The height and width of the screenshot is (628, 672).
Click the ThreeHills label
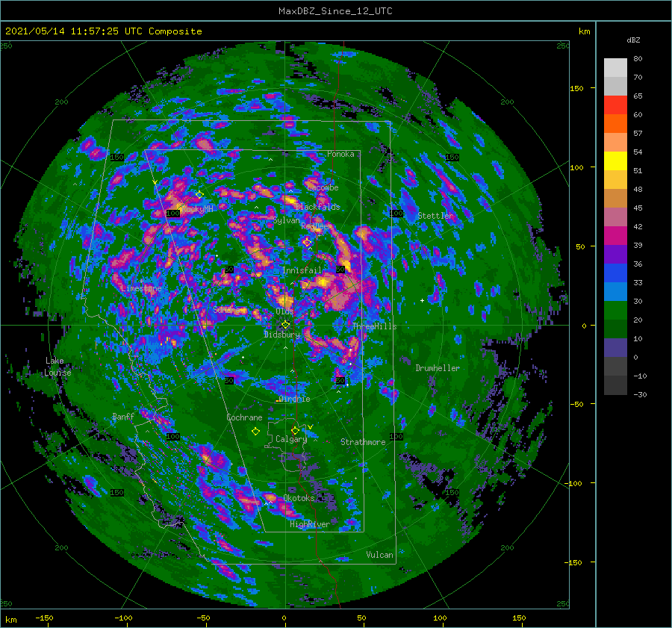coord(375,326)
